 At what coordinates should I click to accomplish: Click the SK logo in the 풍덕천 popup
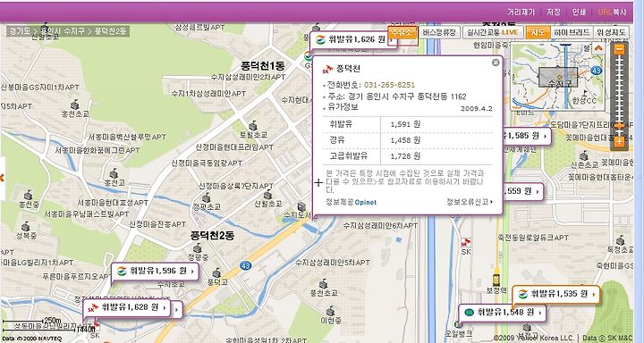(x=327, y=69)
